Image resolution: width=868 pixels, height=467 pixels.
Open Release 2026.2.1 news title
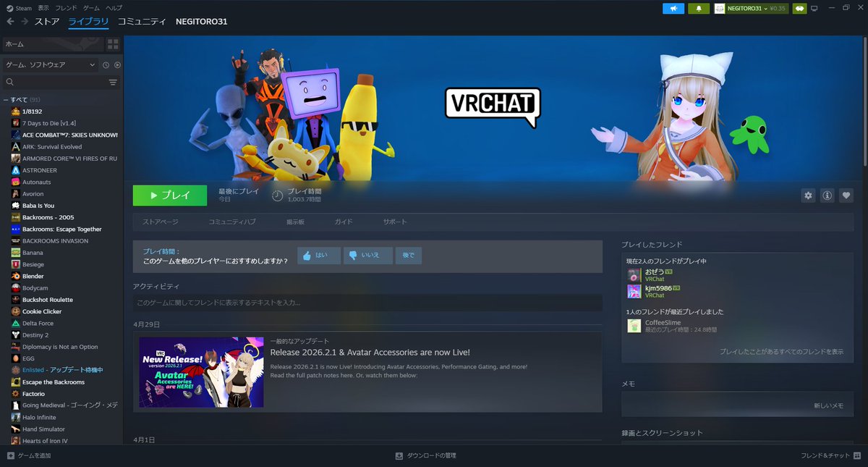click(x=370, y=353)
